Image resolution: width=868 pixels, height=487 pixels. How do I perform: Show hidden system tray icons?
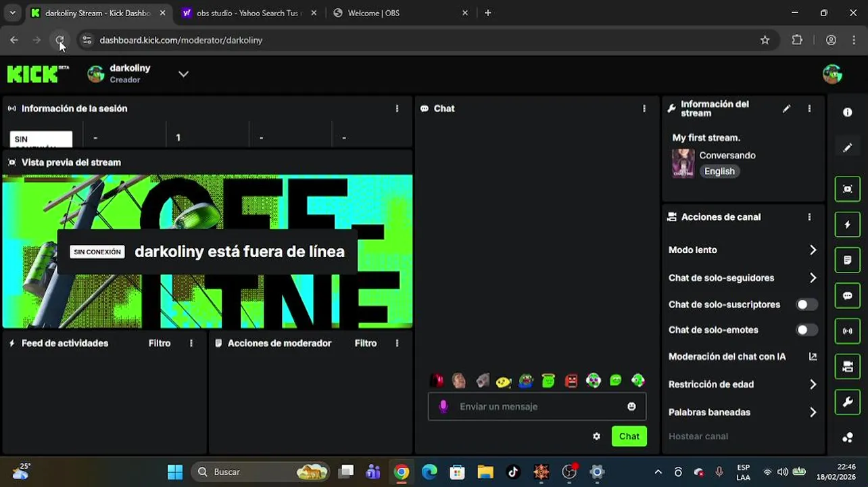tap(658, 471)
